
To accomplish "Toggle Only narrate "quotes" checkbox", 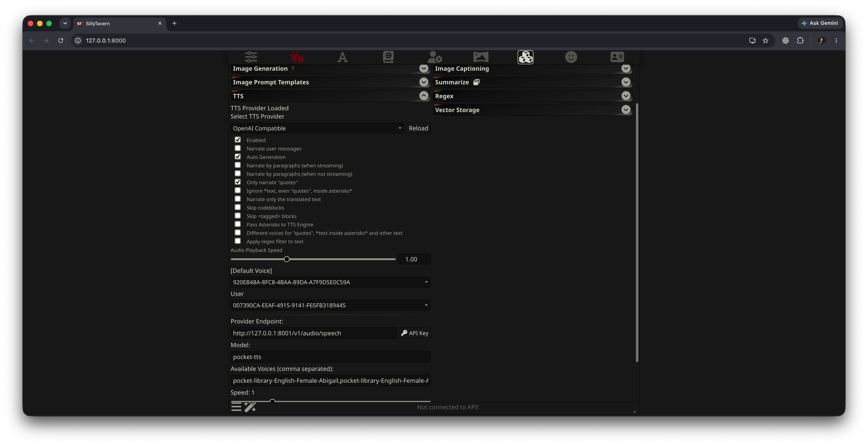I will coord(238,182).
